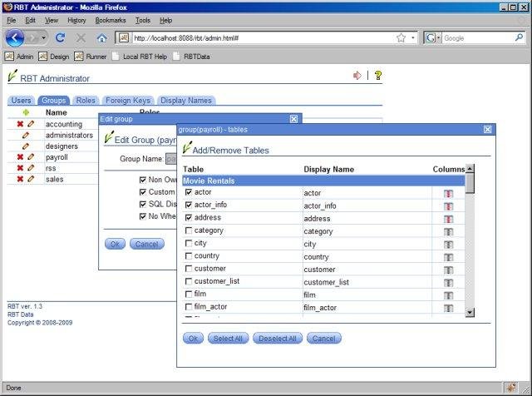Delete the sales group
This screenshot has width=532, height=396.
pos(20,179)
